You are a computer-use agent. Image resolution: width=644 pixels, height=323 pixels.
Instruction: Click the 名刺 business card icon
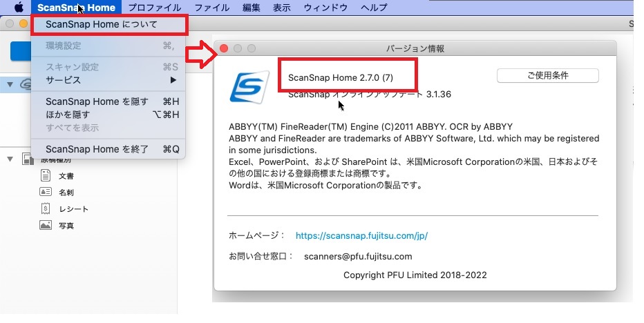click(x=45, y=192)
